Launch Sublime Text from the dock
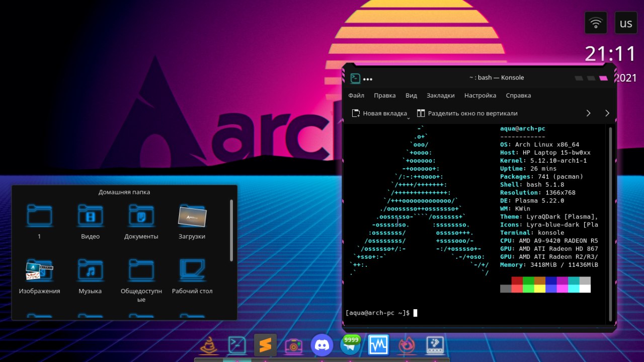 tap(265, 345)
